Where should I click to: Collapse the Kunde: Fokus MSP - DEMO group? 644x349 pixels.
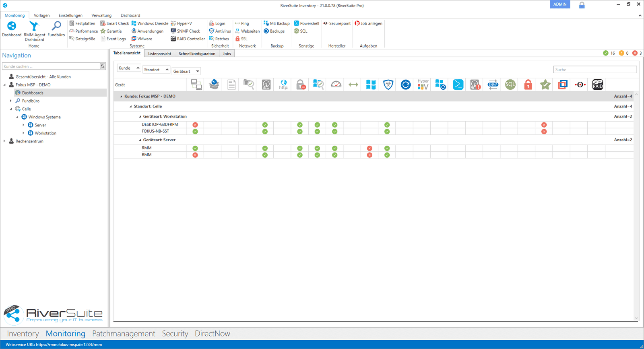121,97
